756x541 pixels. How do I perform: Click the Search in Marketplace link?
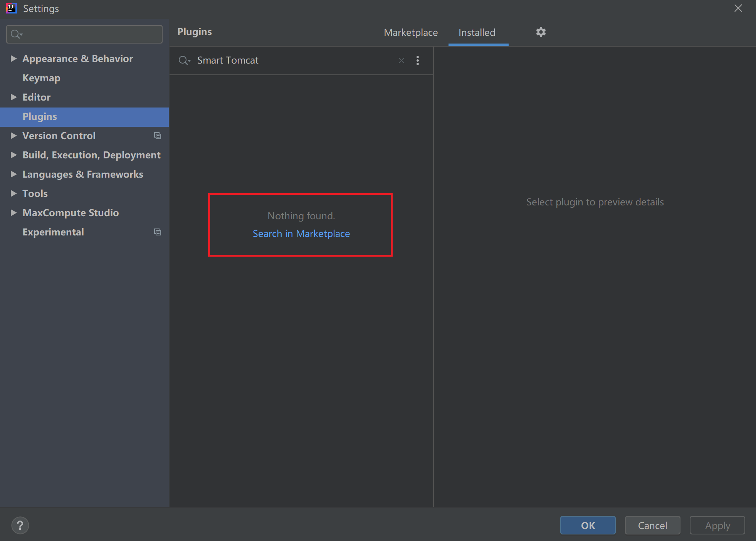click(301, 234)
